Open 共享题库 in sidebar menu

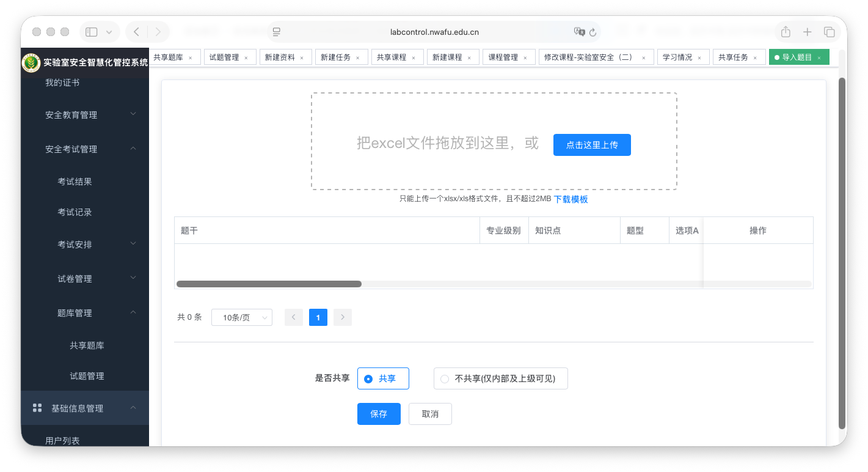(x=87, y=345)
